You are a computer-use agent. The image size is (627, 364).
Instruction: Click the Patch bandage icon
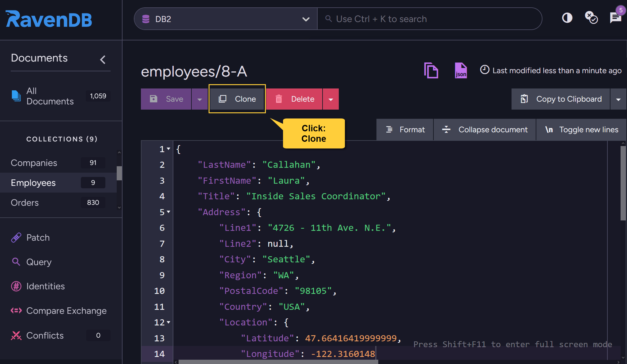click(16, 238)
